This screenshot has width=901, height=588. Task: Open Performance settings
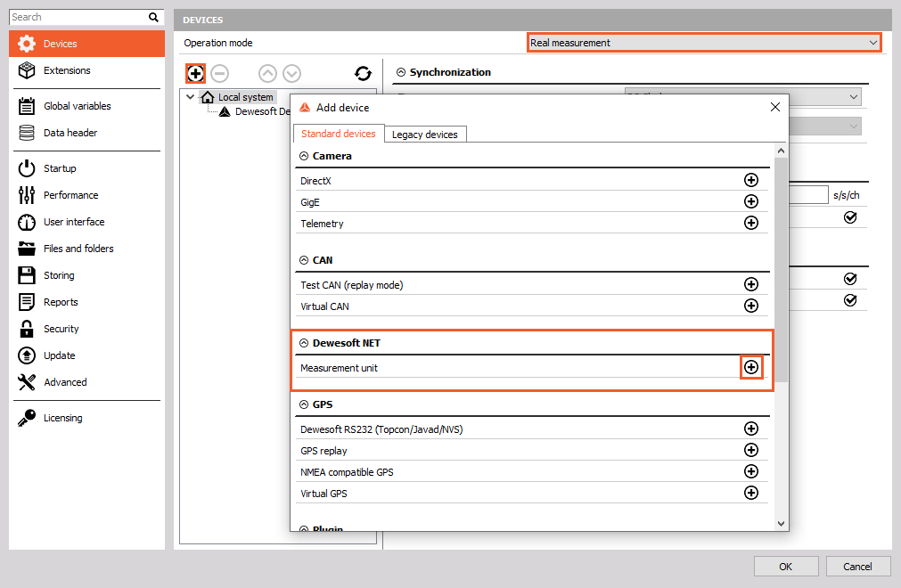tap(86, 195)
